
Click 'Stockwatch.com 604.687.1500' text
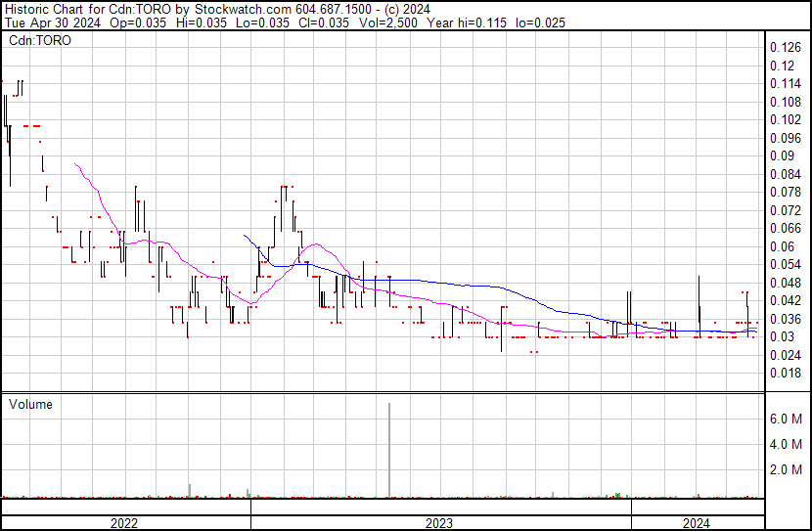pyautogui.click(x=283, y=10)
